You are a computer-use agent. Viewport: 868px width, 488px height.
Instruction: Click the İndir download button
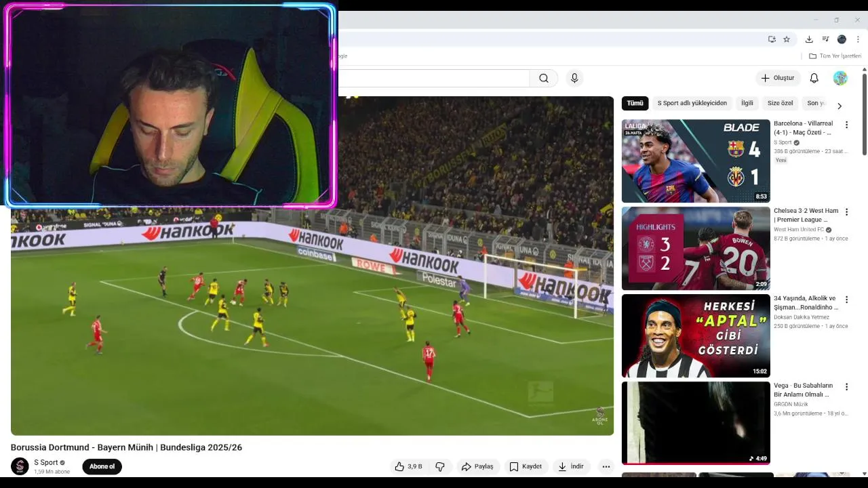tap(570, 466)
